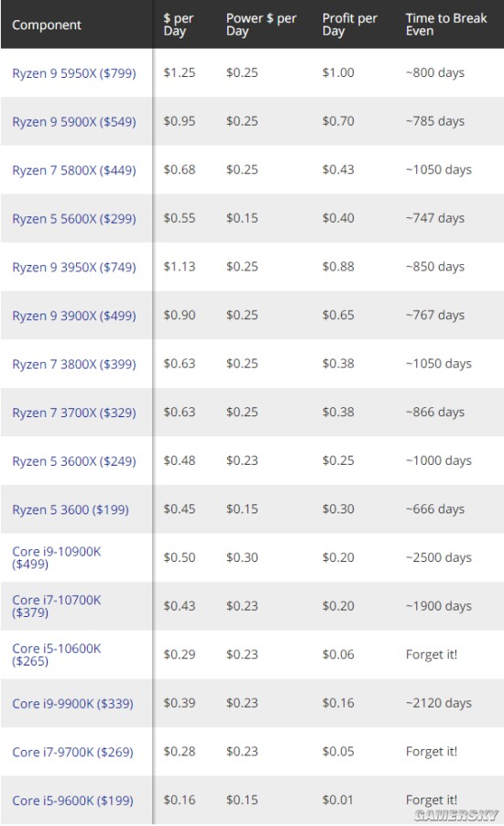The width and height of the screenshot is (504, 826).
Task: Select 'Forget it!' in the Core i7-9700K row
Action: point(432,751)
